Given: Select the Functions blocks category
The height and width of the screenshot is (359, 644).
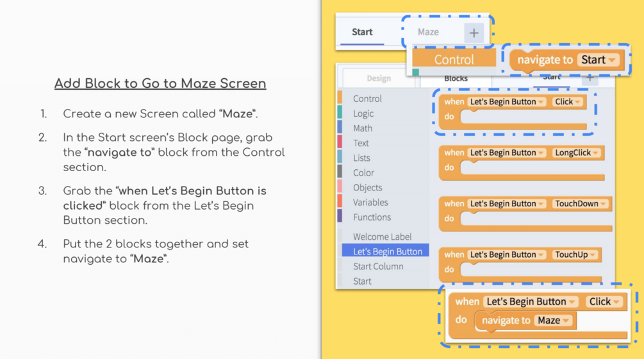Looking at the screenshot, I should pyautogui.click(x=372, y=217).
